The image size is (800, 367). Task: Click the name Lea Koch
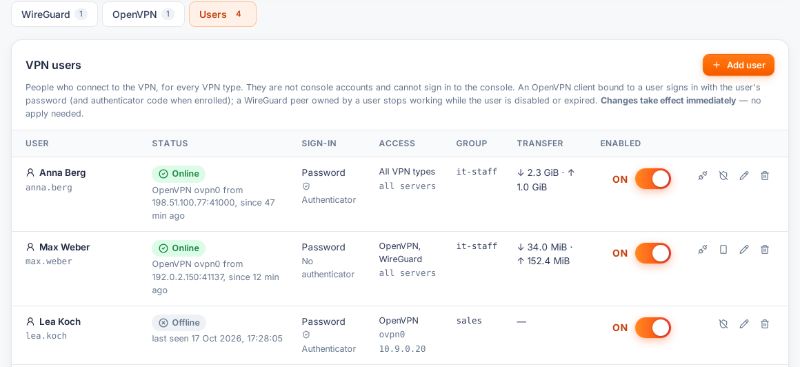pos(60,322)
